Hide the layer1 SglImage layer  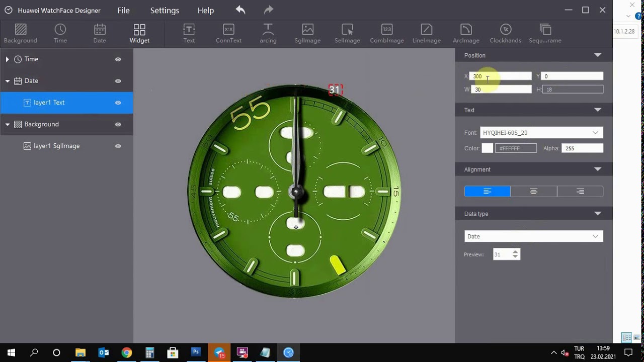pos(118,146)
